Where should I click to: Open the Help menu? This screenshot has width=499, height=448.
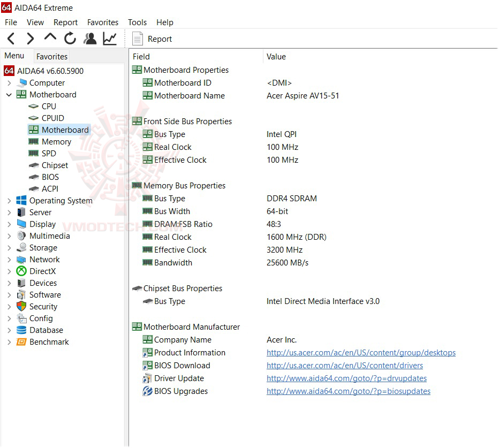(165, 22)
